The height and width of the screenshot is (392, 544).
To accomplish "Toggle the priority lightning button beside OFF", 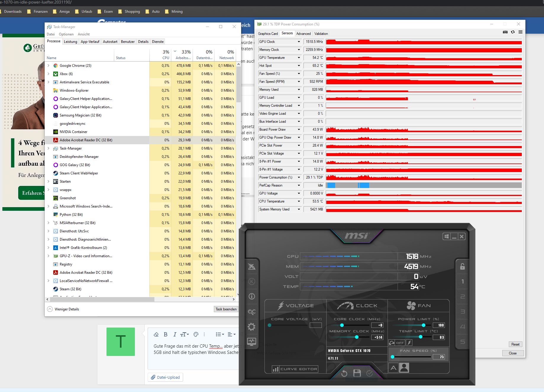I will click(409, 343).
